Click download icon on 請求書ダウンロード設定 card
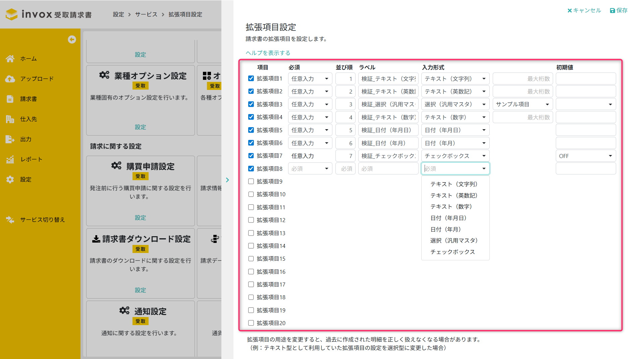This screenshot has width=644, height=359. click(96, 239)
